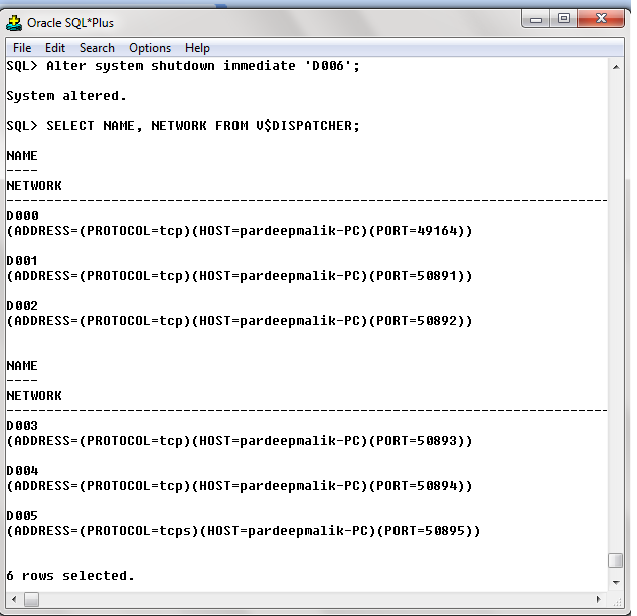The width and height of the screenshot is (637, 616).
Task: Minimize the SQL*Plus window
Action: [x=536, y=19]
